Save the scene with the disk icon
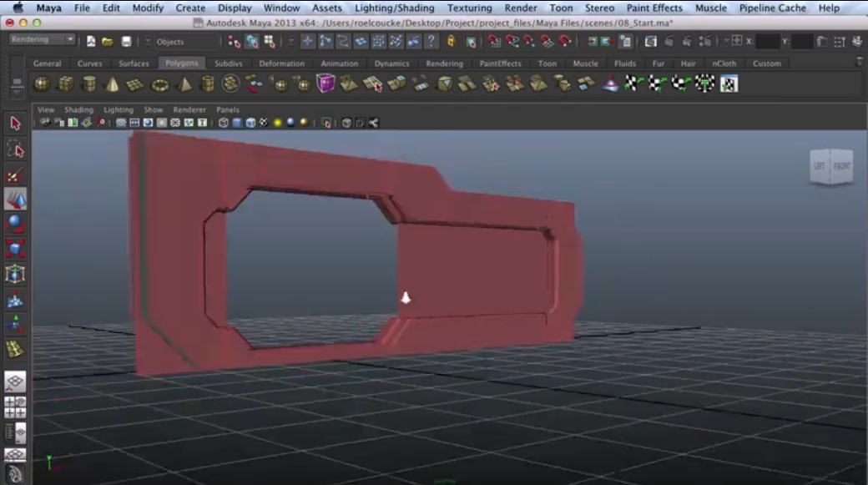The width and height of the screenshot is (868, 485). tap(126, 42)
